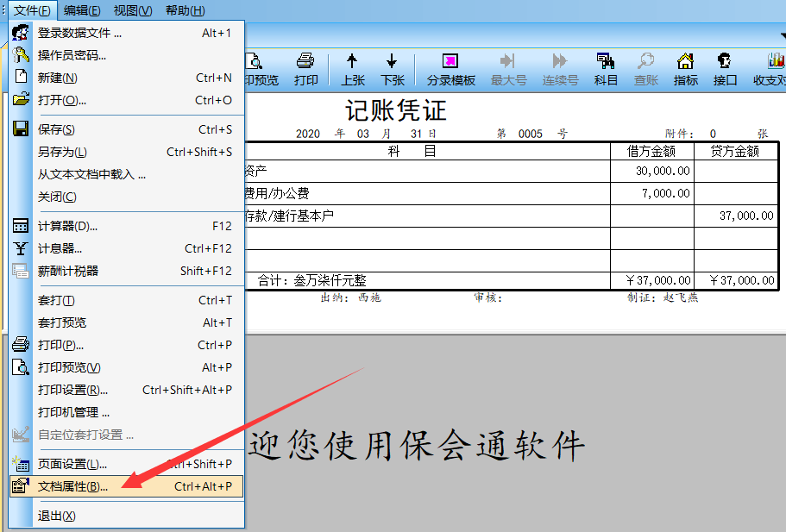Open the 分录模板 entry template tool
The image size is (786, 532).
[x=450, y=69]
